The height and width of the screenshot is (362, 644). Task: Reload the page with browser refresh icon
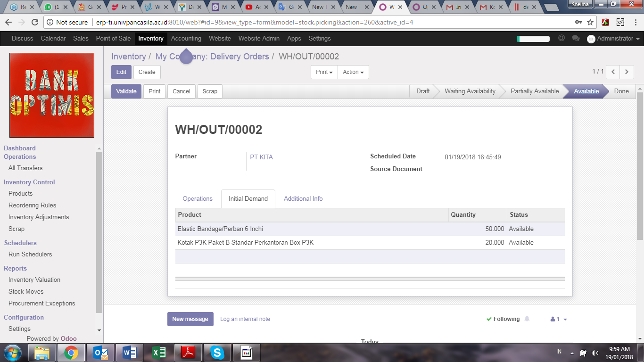(x=34, y=22)
